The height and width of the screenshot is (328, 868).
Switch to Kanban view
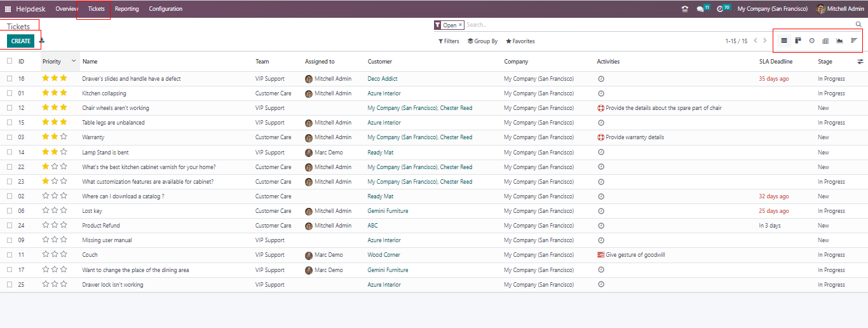pos(798,41)
